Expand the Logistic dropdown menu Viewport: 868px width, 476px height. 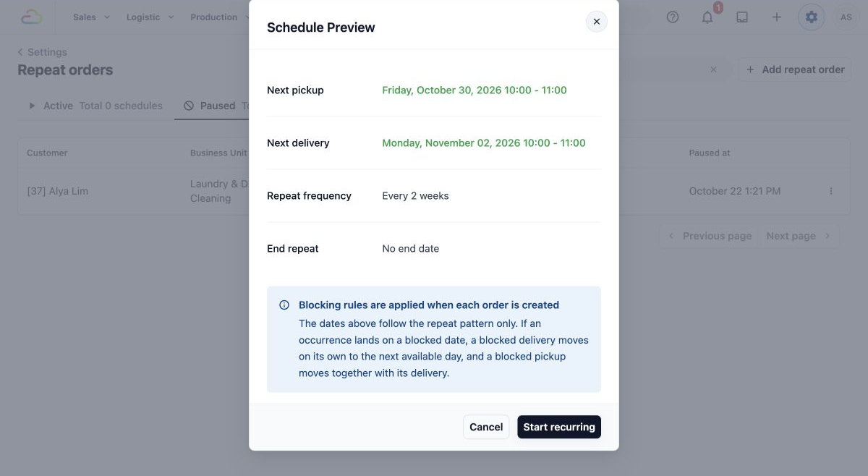150,17
